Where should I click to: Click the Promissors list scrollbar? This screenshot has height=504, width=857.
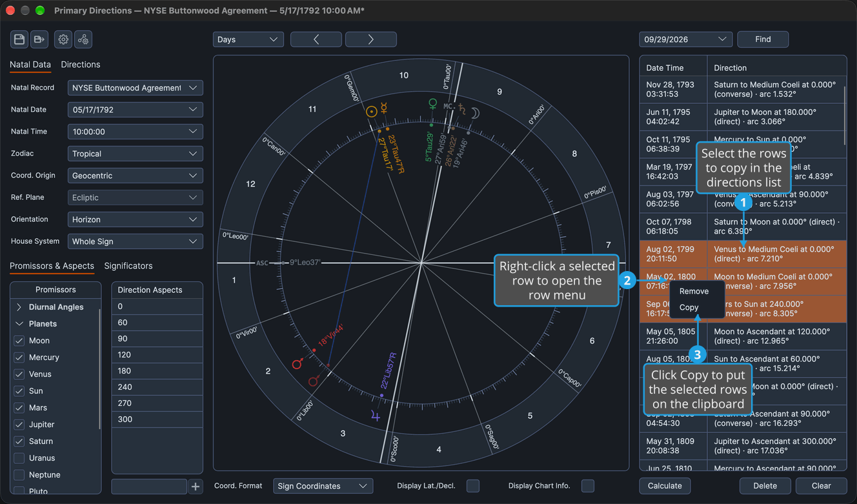(x=99, y=369)
